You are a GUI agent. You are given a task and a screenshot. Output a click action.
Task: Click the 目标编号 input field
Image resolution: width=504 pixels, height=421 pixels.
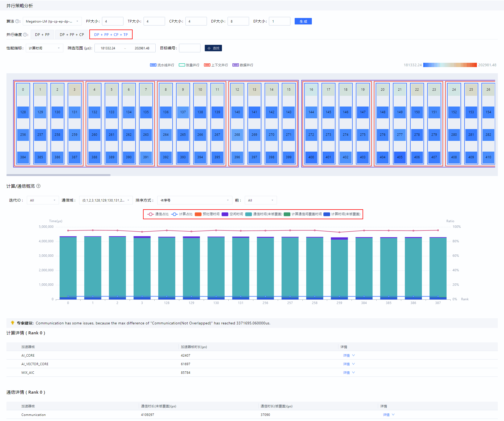pos(190,48)
